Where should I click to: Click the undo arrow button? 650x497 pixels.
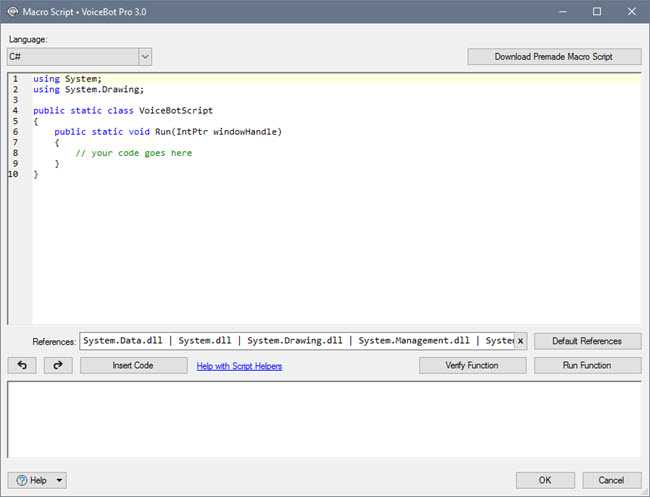(22, 365)
